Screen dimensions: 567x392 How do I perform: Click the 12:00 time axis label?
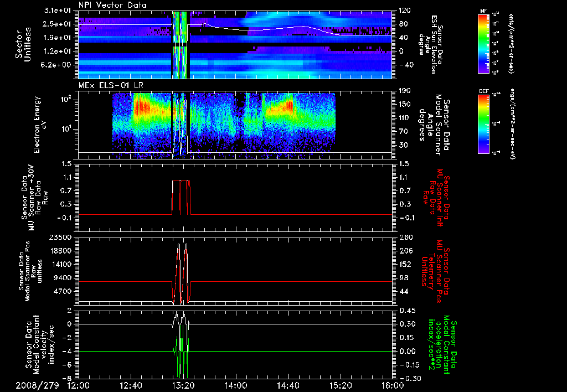[79, 385]
